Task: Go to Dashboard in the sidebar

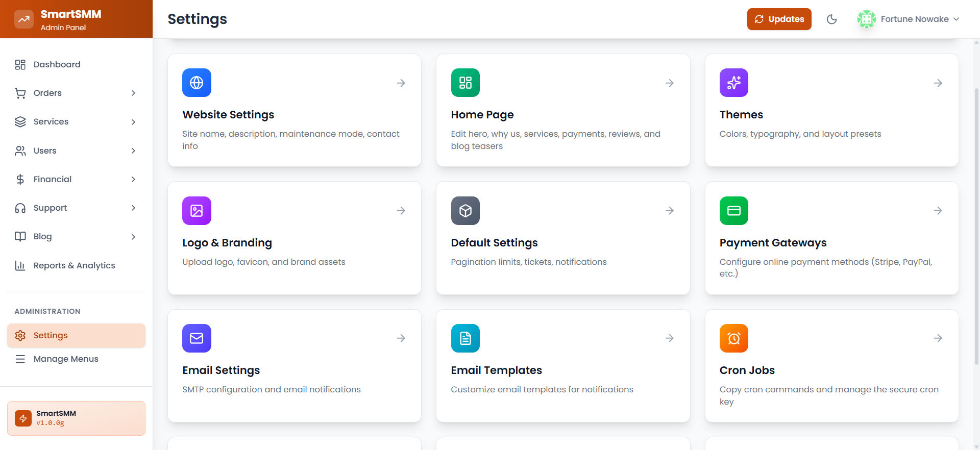Action: pos(57,64)
